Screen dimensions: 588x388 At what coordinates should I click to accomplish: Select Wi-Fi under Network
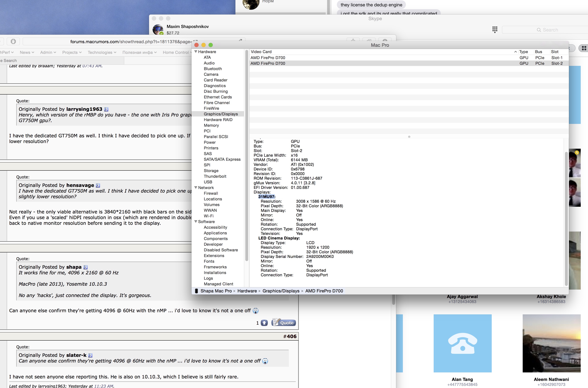tap(209, 216)
